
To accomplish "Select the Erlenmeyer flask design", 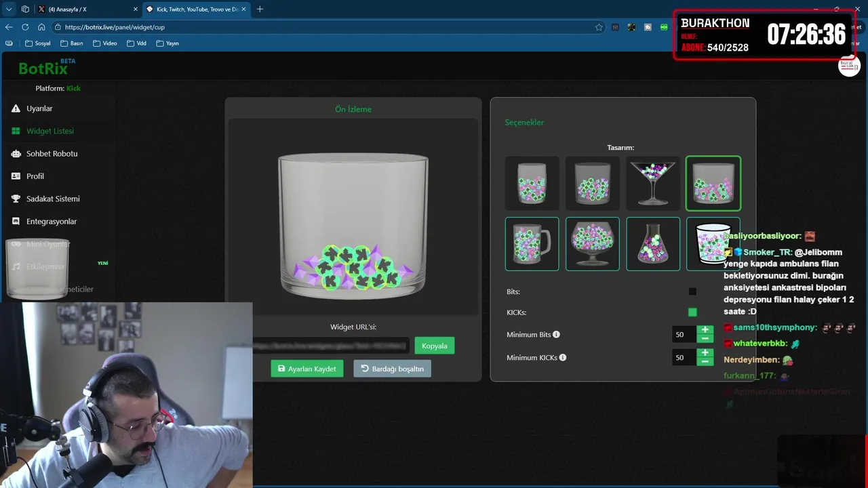I will tap(653, 244).
